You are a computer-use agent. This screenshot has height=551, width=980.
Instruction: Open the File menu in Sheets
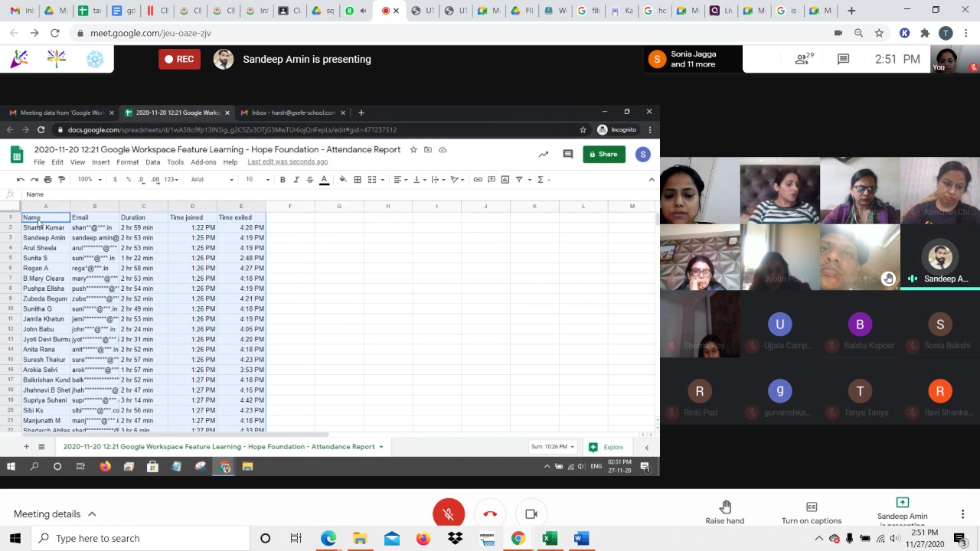[39, 162]
